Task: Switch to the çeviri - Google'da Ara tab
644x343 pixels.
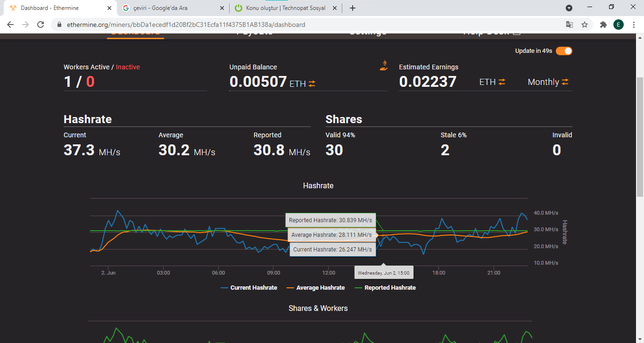Action: [173, 8]
